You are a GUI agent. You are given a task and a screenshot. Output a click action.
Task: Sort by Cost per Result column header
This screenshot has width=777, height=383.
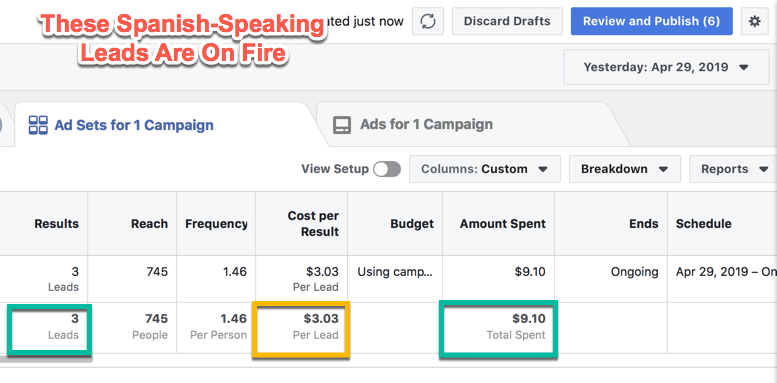(313, 224)
